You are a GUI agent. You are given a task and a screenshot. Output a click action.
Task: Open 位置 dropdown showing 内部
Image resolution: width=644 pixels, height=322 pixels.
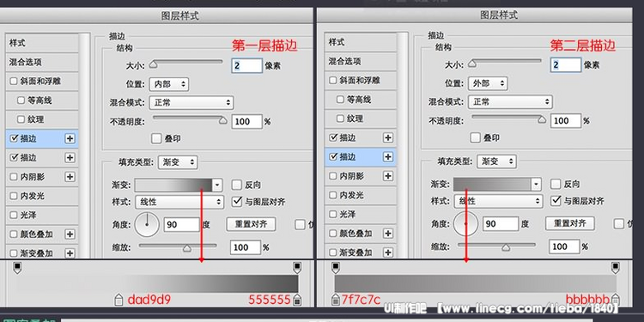click(169, 84)
